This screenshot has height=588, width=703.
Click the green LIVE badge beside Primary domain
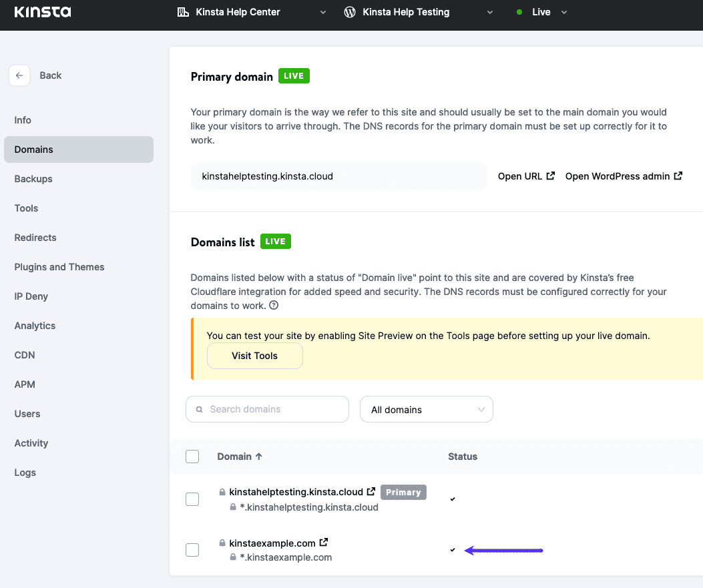click(x=294, y=75)
